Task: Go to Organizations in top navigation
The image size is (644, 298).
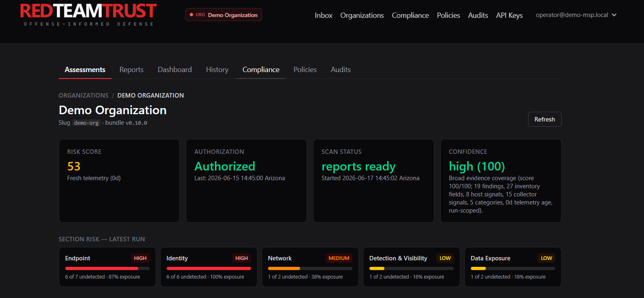Action: pos(362,15)
